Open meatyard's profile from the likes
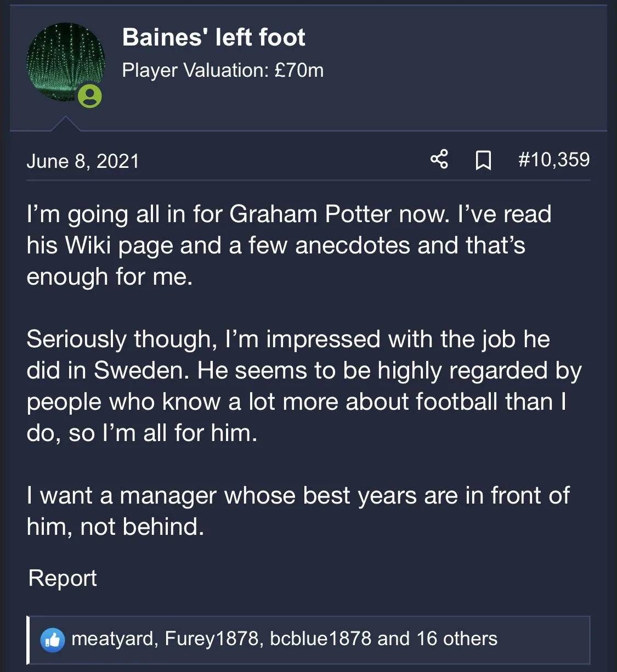The width and height of the screenshot is (617, 672). [112, 639]
